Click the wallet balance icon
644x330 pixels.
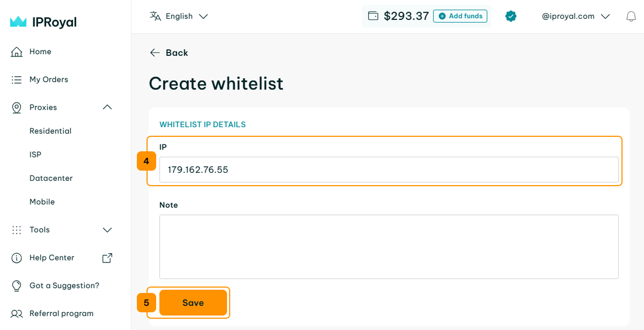373,16
